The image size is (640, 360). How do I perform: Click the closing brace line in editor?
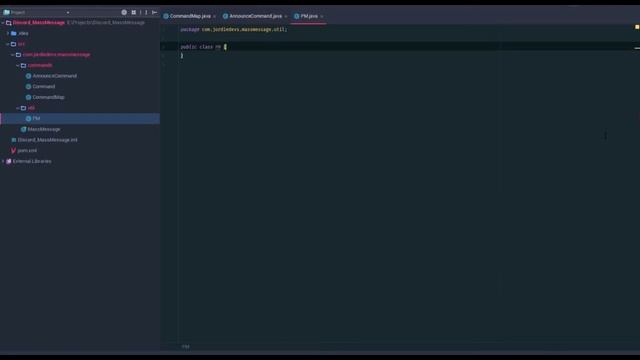click(x=182, y=56)
